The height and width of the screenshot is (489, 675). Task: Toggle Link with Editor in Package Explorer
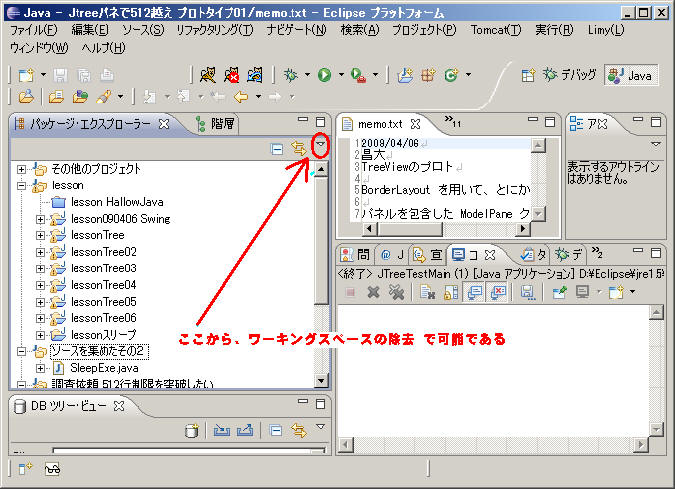coord(298,148)
